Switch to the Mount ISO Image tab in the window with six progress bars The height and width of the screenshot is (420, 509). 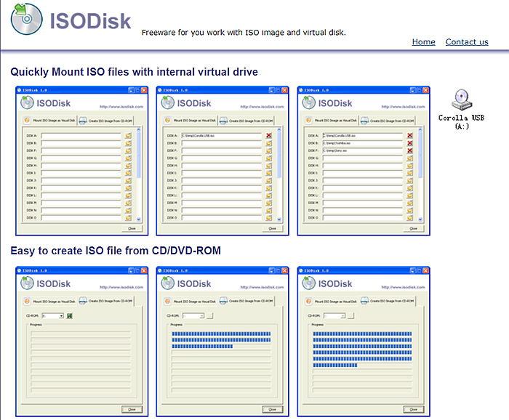click(331, 302)
